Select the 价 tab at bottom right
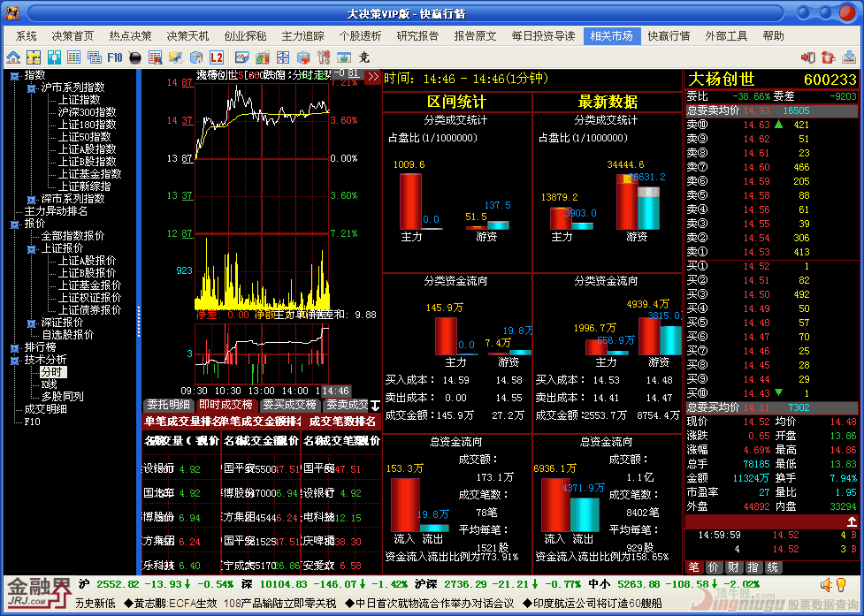Screen dimensions: 864x616 (x=713, y=567)
